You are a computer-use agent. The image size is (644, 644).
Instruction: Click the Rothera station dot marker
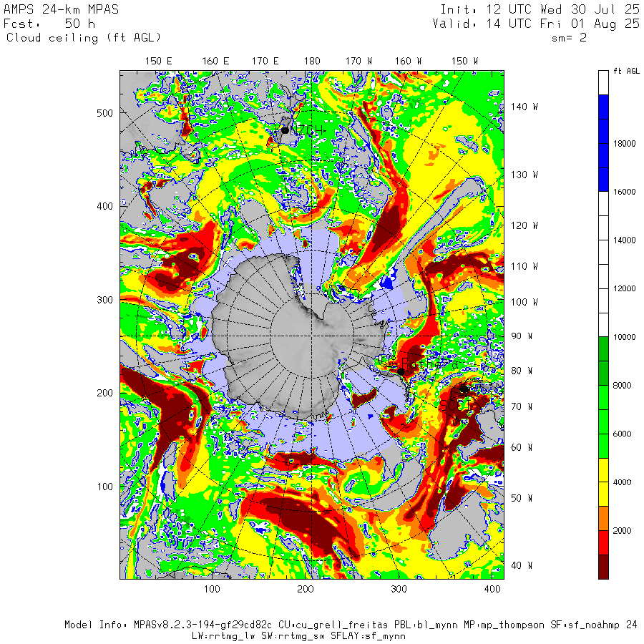[401, 371]
